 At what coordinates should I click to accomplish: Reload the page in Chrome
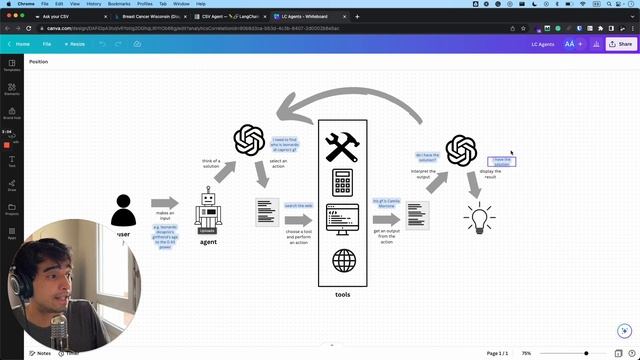coord(29,29)
